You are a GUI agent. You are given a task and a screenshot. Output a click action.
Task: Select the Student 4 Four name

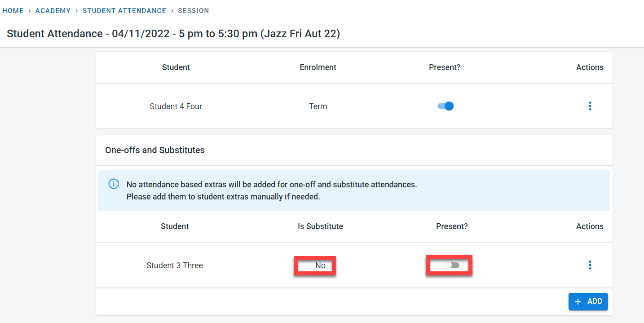pyautogui.click(x=176, y=106)
